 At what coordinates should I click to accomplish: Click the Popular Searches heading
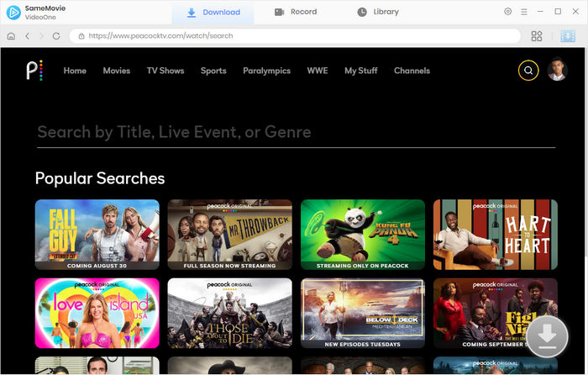[100, 178]
